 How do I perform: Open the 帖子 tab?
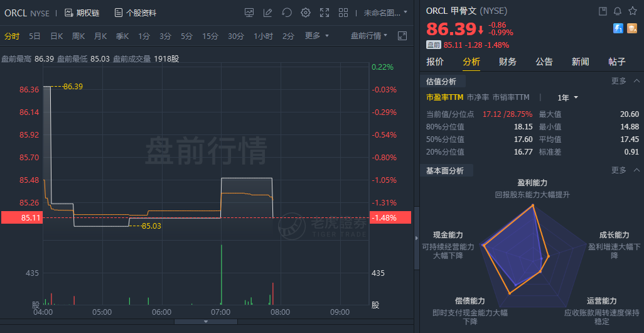click(x=617, y=62)
